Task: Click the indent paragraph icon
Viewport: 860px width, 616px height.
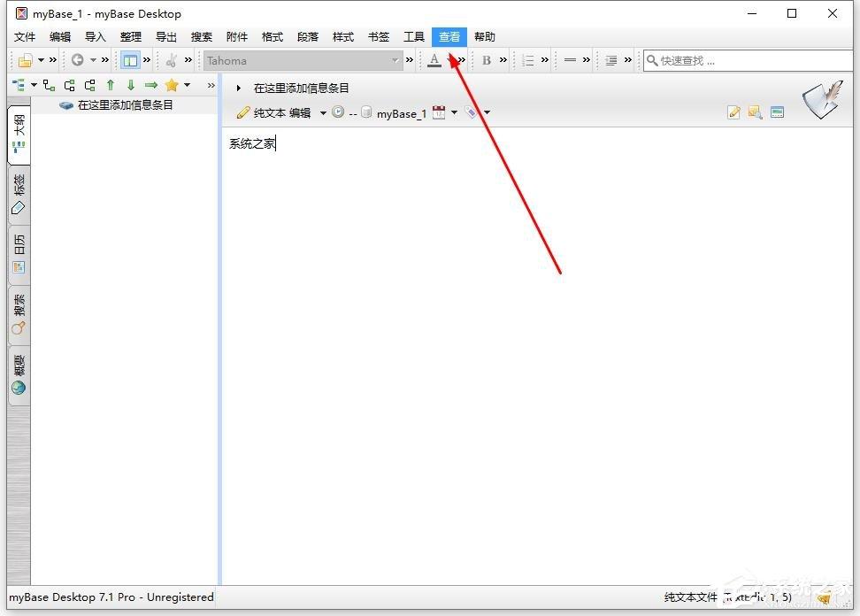Action: (611, 60)
